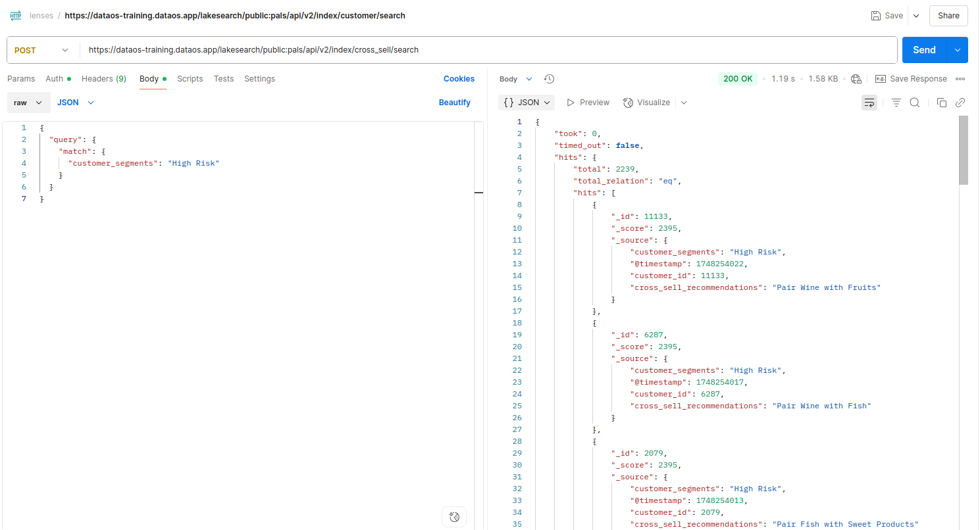Viewport: 980px width, 530px height.
Task: Expand the arrow next to Visualize
Action: 684,103
